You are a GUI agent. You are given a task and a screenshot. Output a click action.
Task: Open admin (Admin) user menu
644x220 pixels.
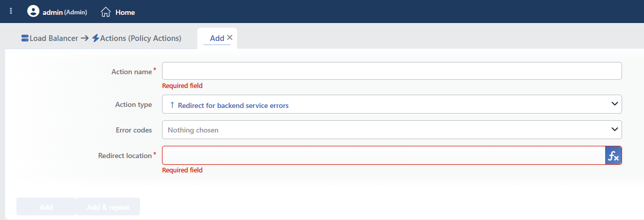click(x=64, y=12)
